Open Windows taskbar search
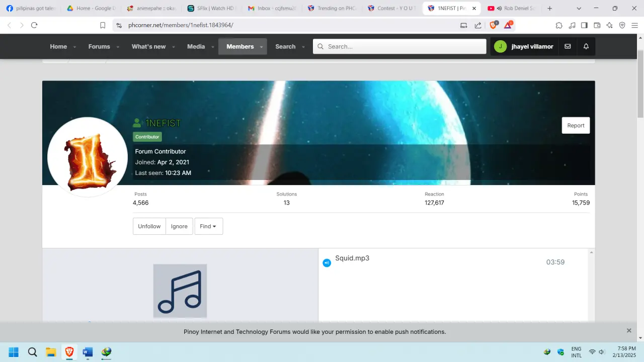Screen dimensions: 644x362 click(x=32, y=352)
